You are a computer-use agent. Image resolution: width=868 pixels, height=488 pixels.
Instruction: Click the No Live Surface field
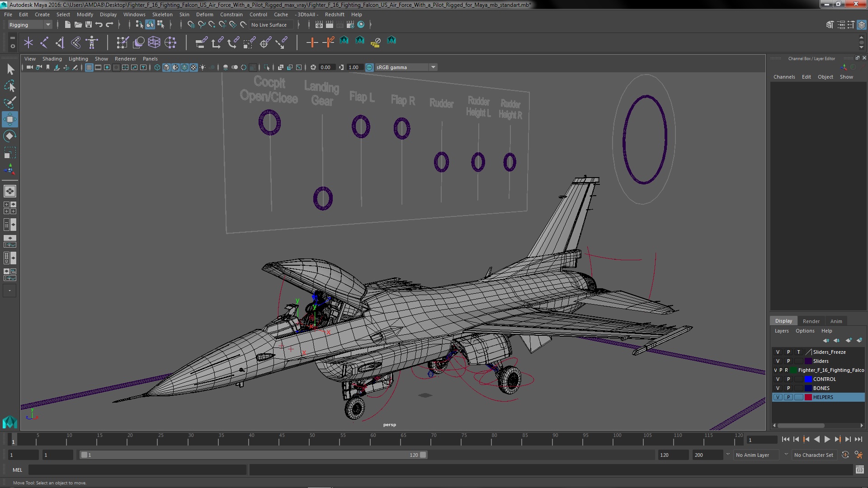tap(271, 25)
